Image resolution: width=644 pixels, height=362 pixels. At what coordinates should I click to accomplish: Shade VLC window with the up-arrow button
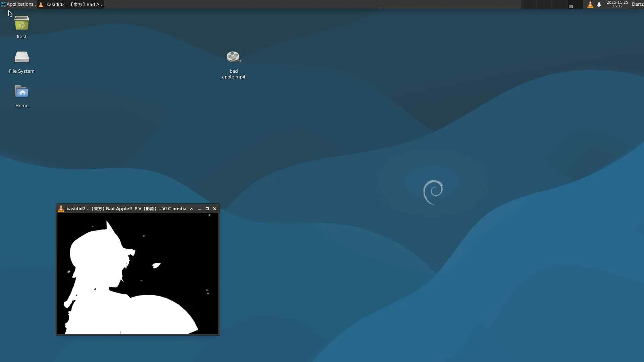click(x=192, y=208)
